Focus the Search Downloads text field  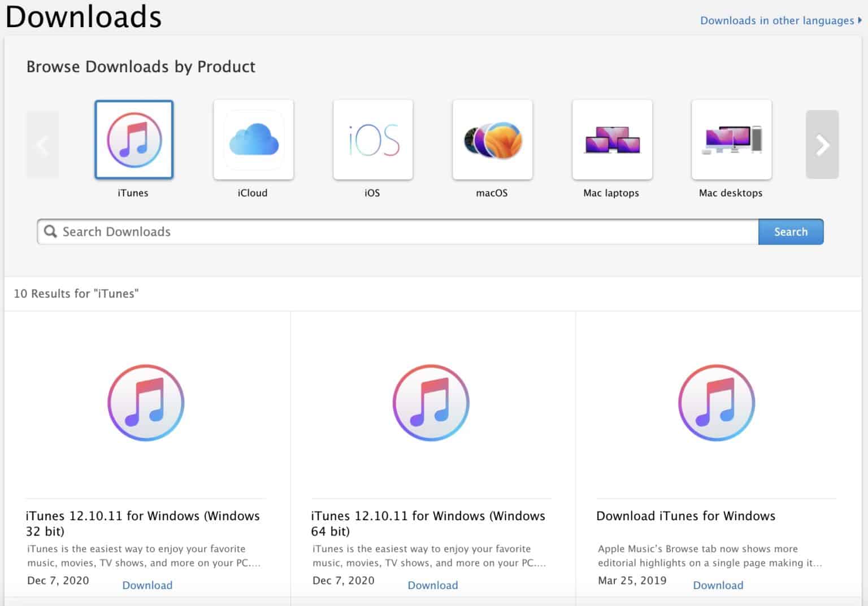[407, 232]
